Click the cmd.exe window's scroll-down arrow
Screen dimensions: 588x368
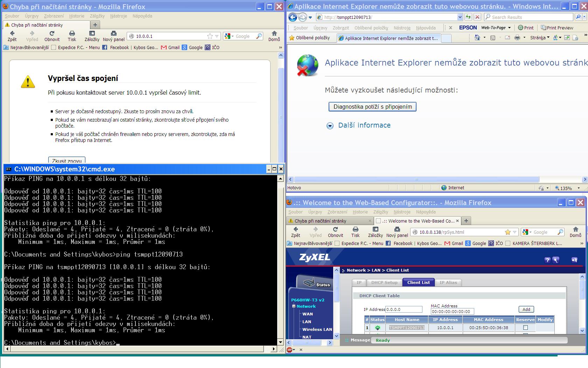pyautogui.click(x=280, y=342)
